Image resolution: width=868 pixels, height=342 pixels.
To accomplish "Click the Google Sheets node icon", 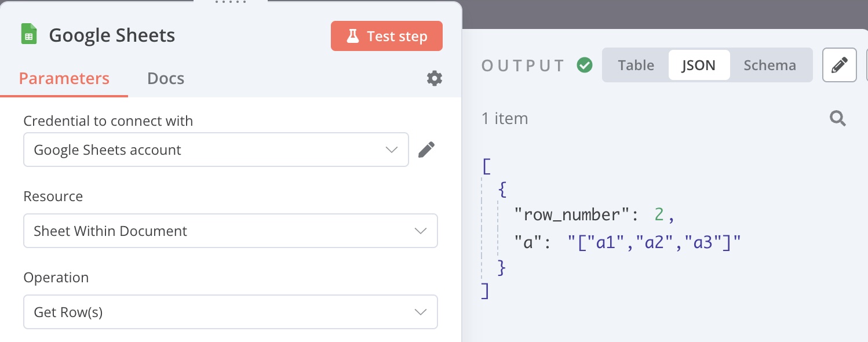I will click(29, 35).
